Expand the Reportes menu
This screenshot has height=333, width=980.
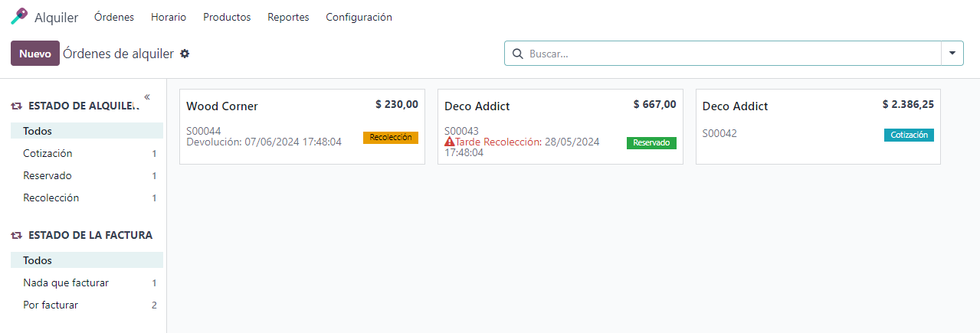288,17
